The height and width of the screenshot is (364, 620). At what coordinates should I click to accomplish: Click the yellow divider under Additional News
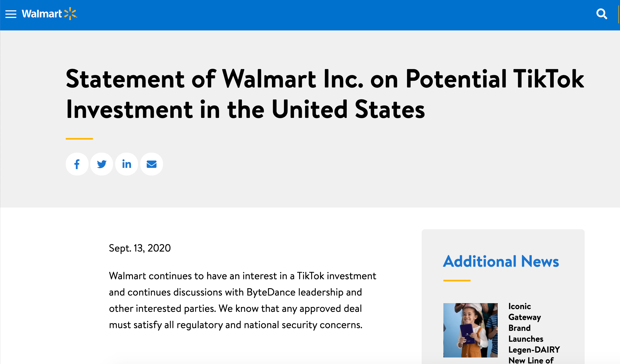[x=457, y=281]
